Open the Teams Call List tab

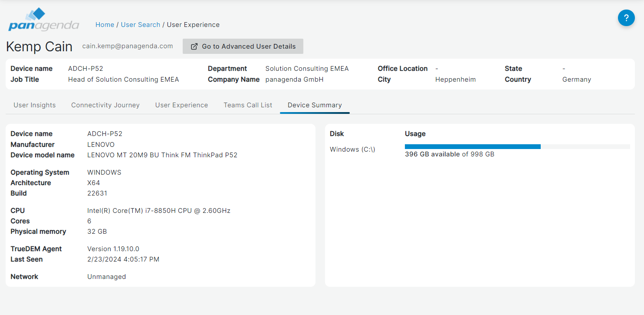point(248,105)
